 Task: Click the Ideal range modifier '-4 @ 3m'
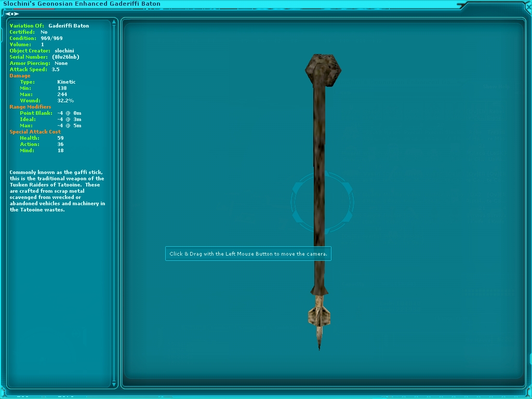[x=69, y=119]
